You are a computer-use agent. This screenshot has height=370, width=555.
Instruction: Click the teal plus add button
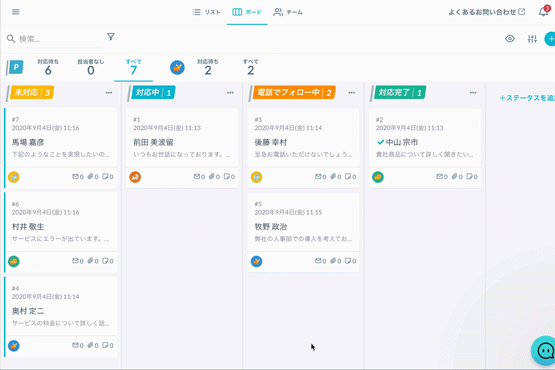pyautogui.click(x=550, y=39)
